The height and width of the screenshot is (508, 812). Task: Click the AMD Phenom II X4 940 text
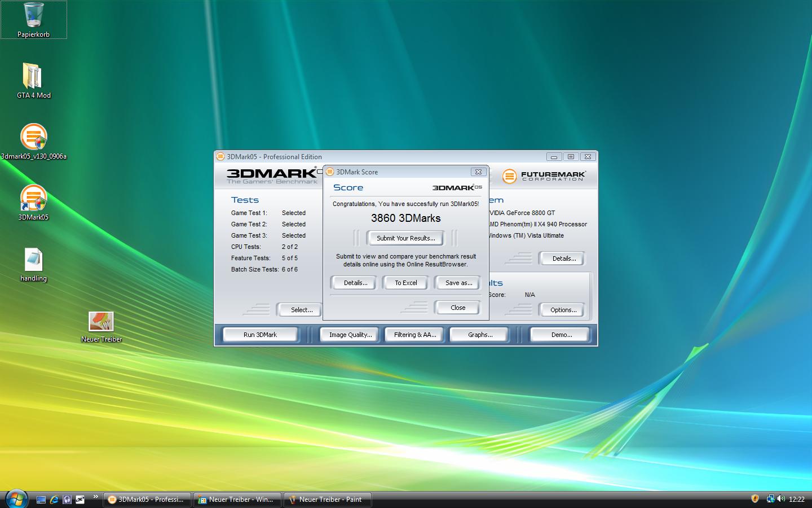pyautogui.click(x=538, y=224)
